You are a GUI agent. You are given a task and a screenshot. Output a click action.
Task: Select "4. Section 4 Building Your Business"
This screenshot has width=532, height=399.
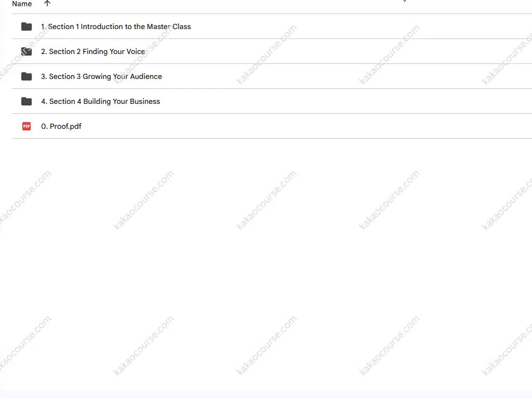coord(100,101)
